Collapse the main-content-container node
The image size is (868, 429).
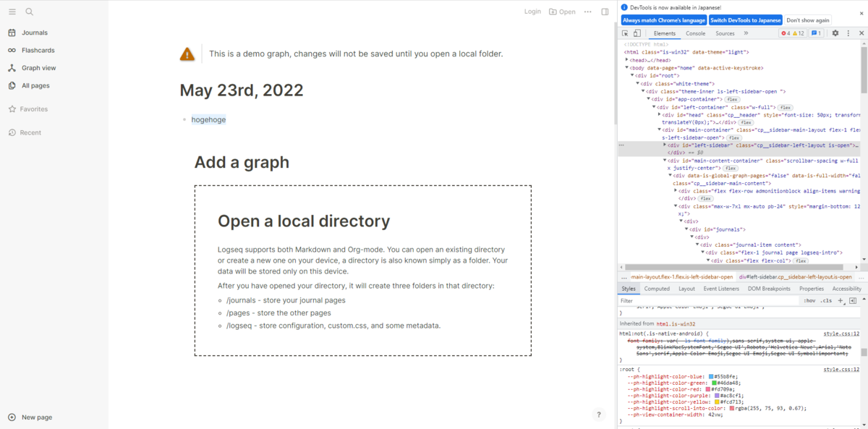(665, 160)
